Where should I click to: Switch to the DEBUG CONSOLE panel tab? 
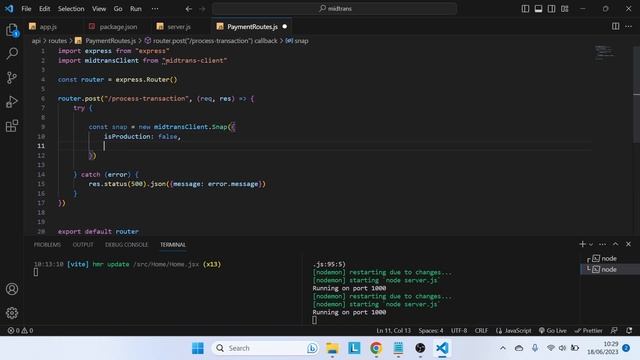(x=127, y=244)
